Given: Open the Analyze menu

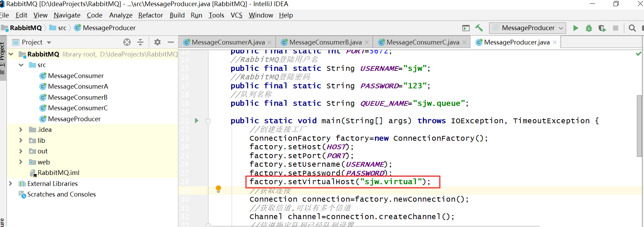Looking at the screenshot, I should click(x=121, y=15).
